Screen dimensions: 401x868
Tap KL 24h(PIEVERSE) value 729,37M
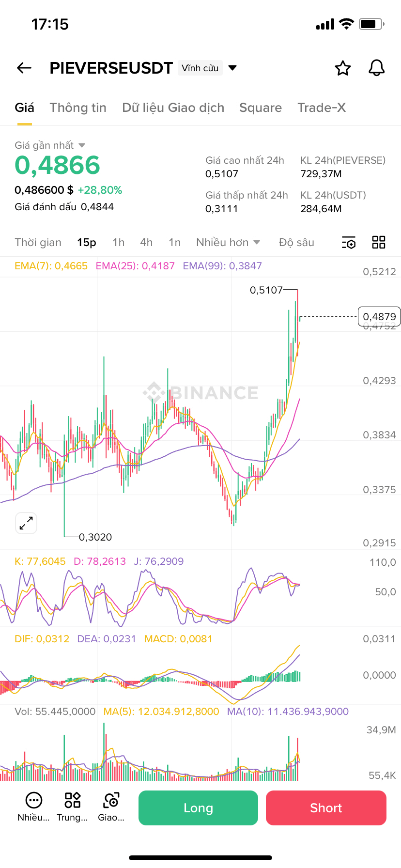[321, 174]
